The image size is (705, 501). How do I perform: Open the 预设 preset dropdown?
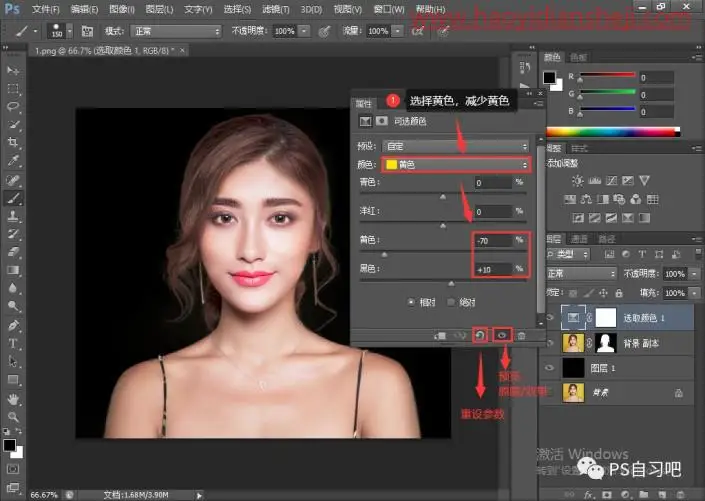click(x=455, y=146)
